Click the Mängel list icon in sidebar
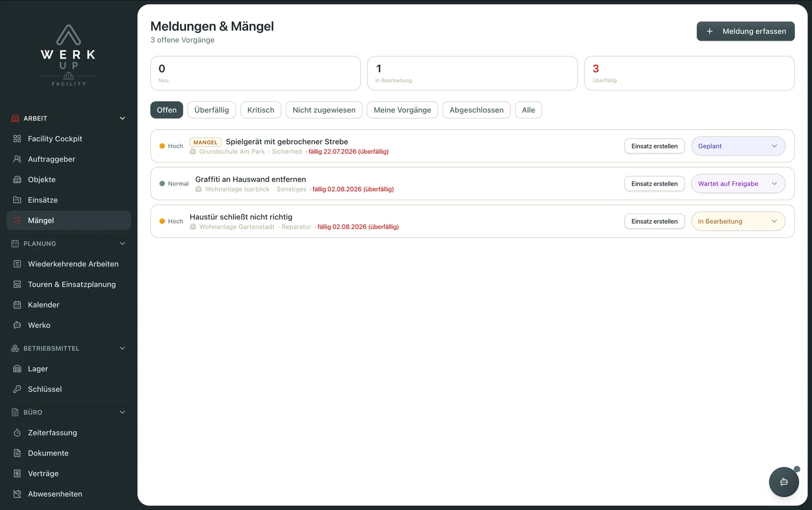 coord(17,220)
